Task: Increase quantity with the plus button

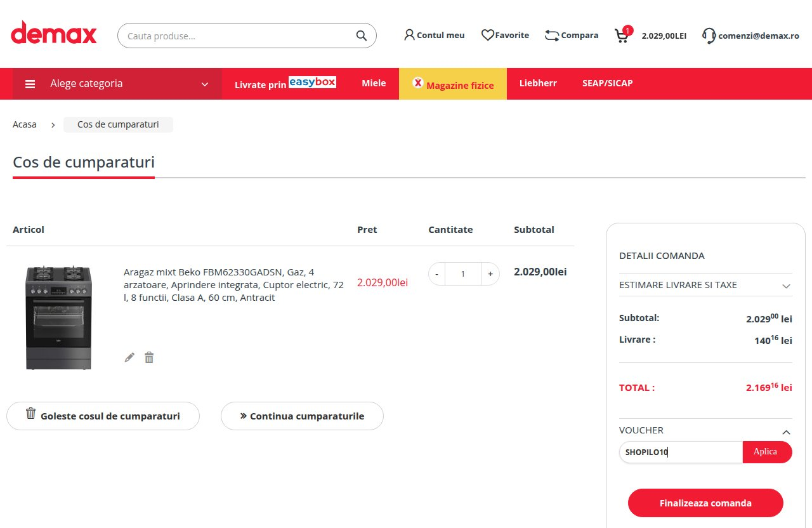Action: point(490,274)
